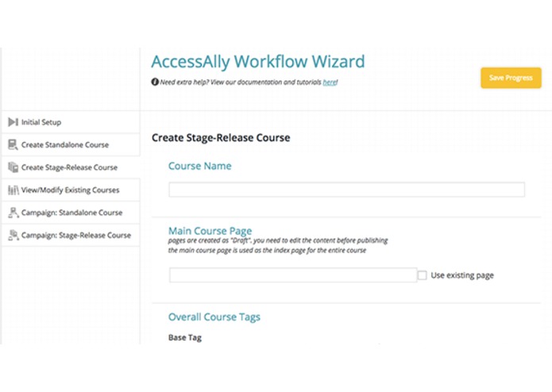The height and width of the screenshot is (392, 552).
Task: Focus the Course Name input field
Action: tap(347, 190)
